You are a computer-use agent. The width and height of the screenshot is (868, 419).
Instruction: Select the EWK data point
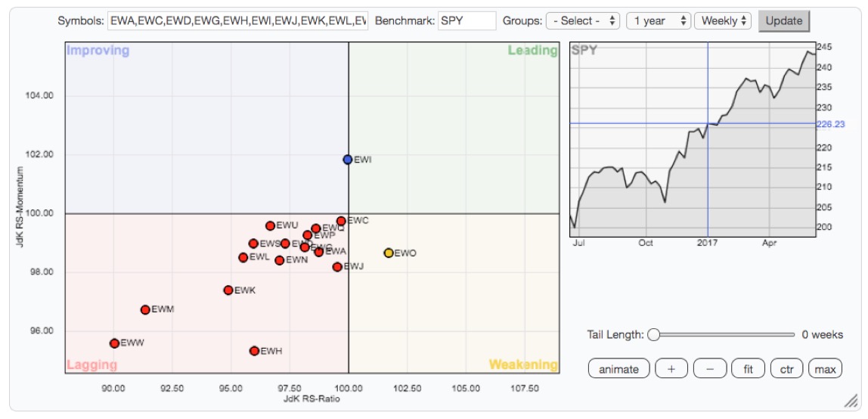[228, 290]
